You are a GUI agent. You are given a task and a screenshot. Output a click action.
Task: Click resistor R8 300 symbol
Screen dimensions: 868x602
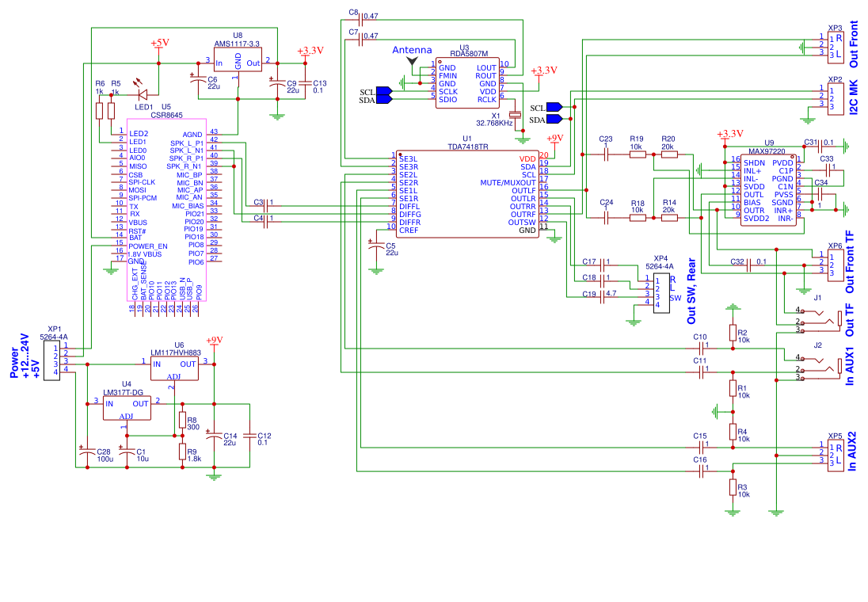(182, 420)
